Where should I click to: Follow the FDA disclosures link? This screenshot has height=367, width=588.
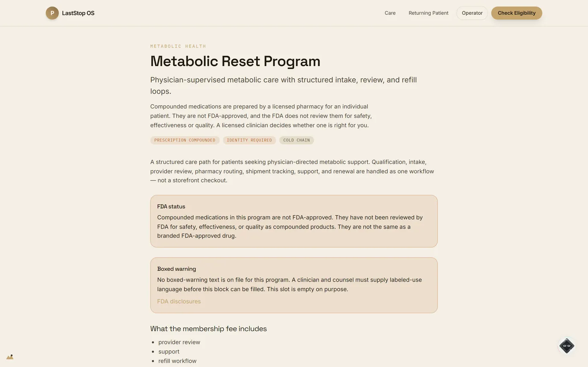coord(179,302)
